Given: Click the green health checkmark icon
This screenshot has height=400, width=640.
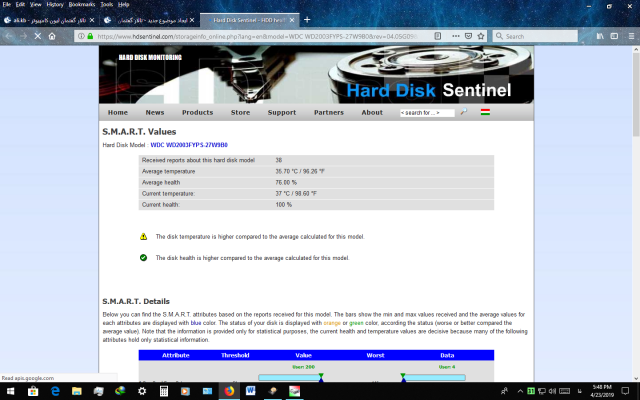Looking at the screenshot, I should [143, 258].
